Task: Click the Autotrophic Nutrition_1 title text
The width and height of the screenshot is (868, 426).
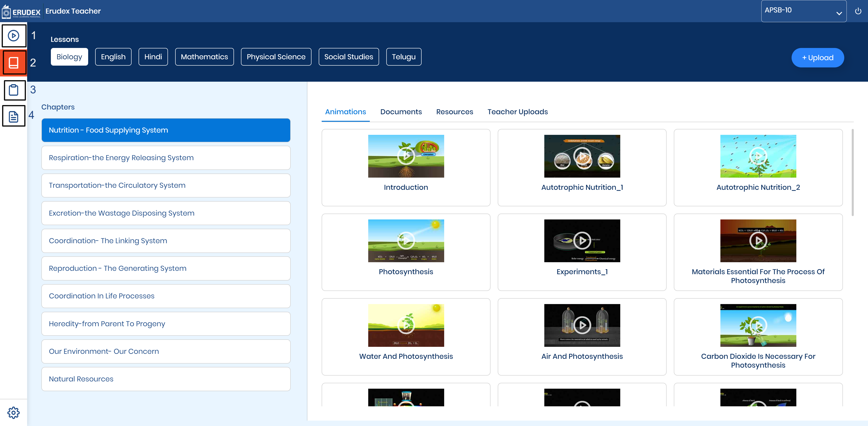Action: (x=582, y=187)
